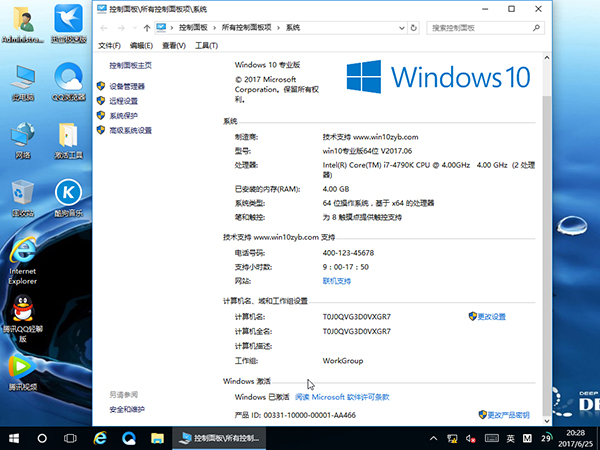Click the 更改产品密钥 link

pos(509,413)
